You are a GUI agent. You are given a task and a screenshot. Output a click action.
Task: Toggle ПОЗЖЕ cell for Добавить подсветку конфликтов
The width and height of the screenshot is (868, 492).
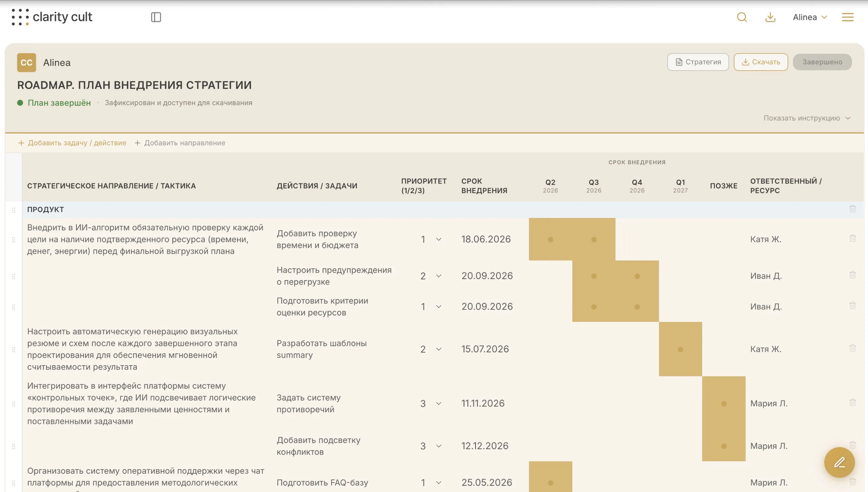(724, 446)
